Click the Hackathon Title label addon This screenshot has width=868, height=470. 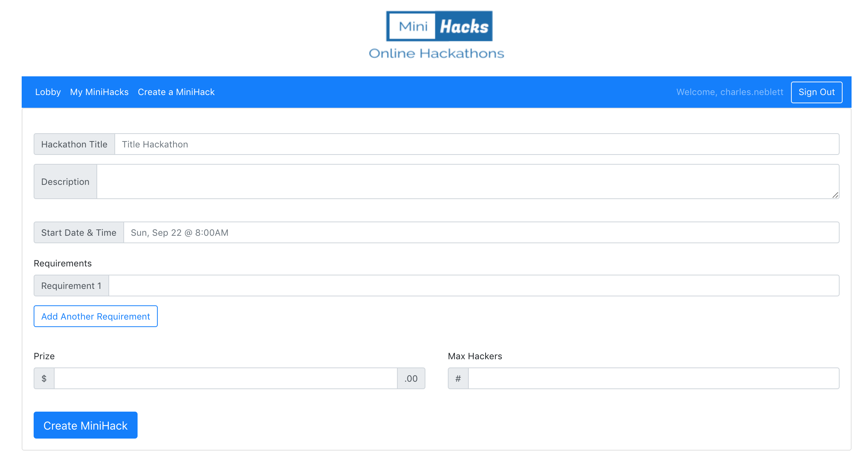pyautogui.click(x=74, y=144)
